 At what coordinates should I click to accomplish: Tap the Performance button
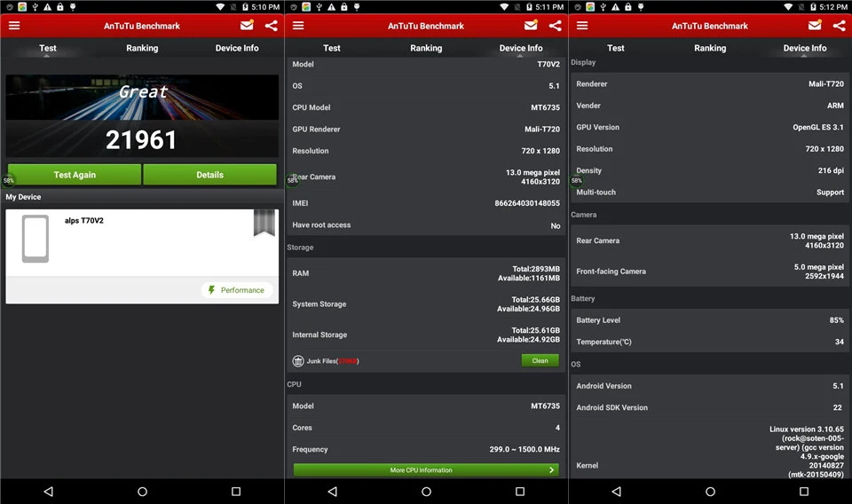(237, 290)
